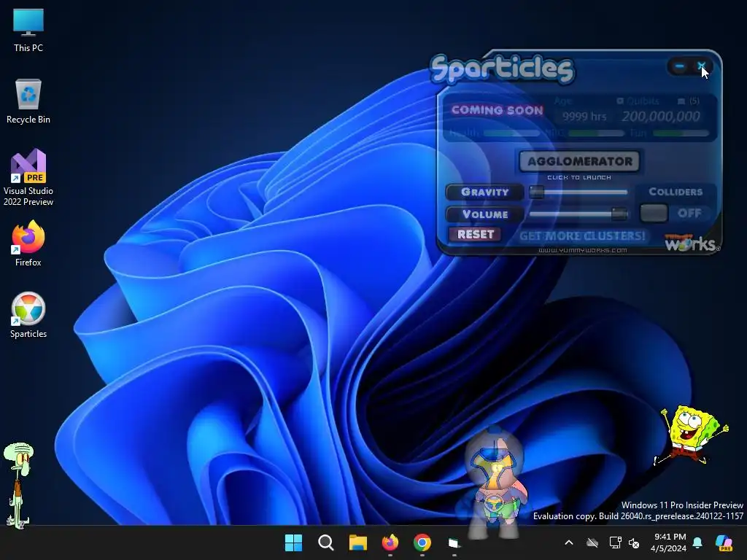Open Firefox from the taskbar
The image size is (747, 560).
pos(390,542)
